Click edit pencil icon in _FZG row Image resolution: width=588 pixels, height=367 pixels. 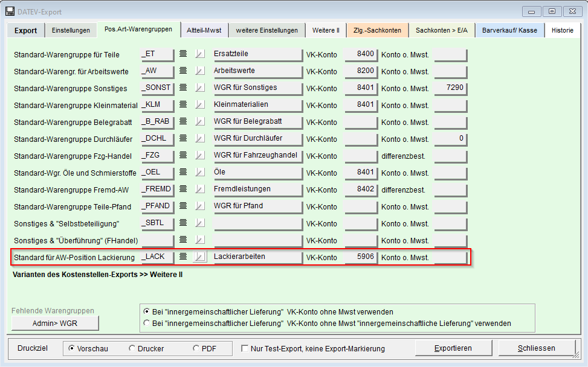click(200, 155)
